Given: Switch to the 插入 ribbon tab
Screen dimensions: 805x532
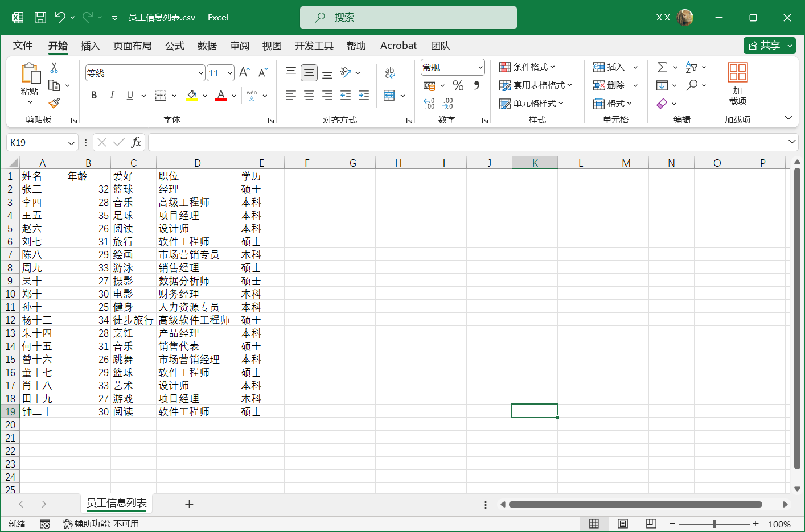Looking at the screenshot, I should [91, 46].
